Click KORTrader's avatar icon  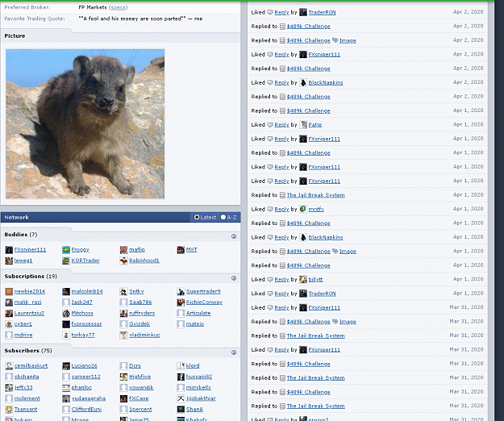pos(66,261)
